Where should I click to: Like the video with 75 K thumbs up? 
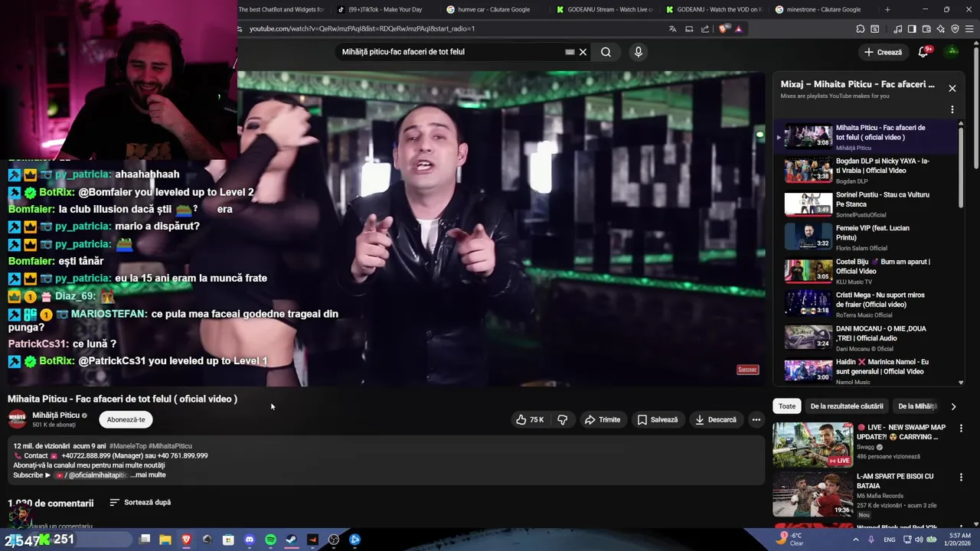click(530, 419)
